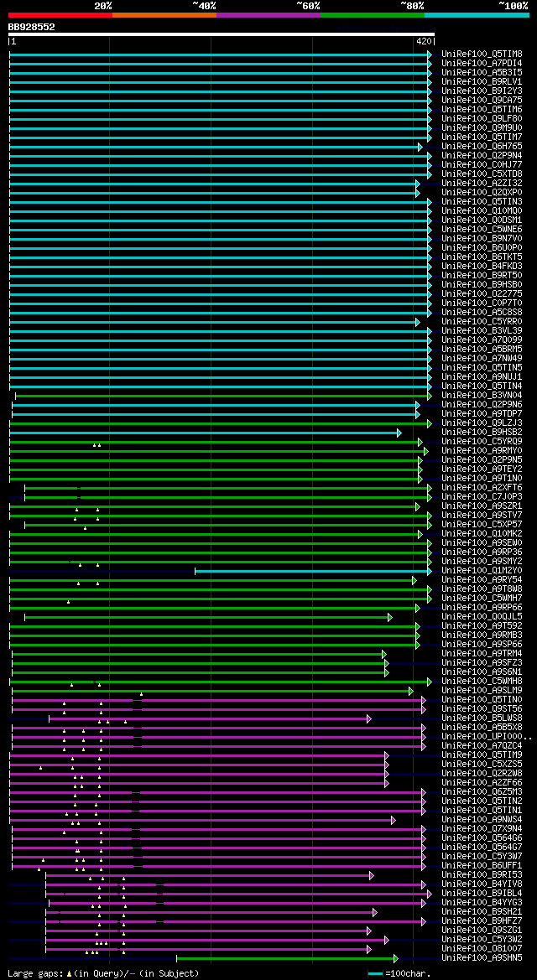Click the UniRef100_O81007 purple alignment bar
The height and width of the screenshot is (980, 537).
(207, 949)
